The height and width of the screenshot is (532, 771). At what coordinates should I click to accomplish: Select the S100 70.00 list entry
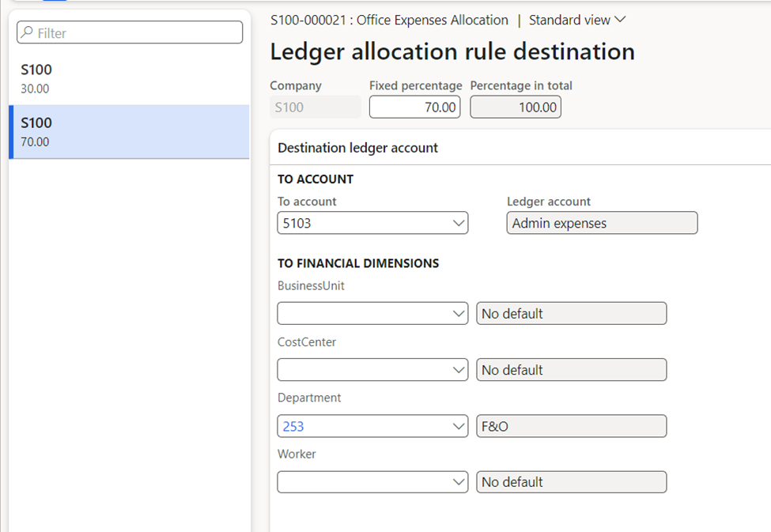129,132
